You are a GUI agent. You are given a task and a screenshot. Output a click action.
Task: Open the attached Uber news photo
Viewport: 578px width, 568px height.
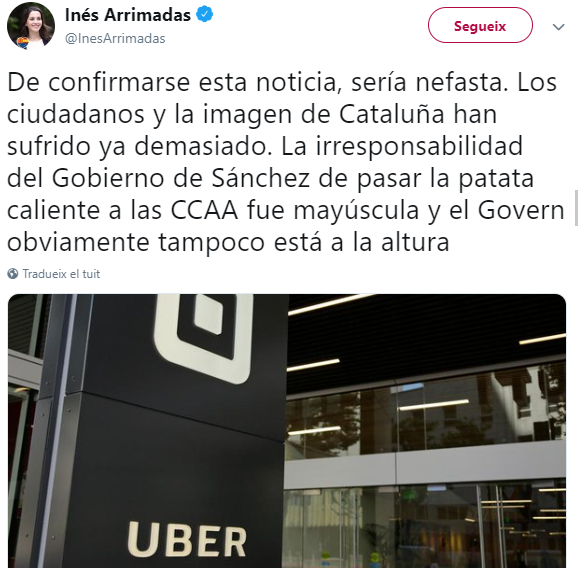pos(287,431)
